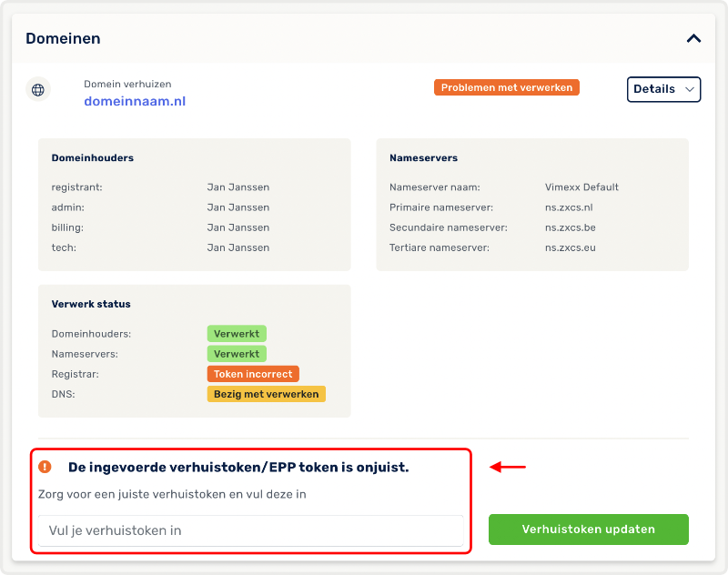Open the domeinnaam.nl link
The height and width of the screenshot is (575, 728).
[x=135, y=102]
